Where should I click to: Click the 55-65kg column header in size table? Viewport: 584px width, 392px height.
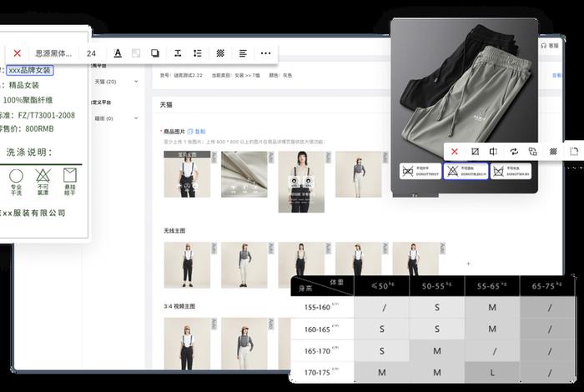pyautogui.click(x=492, y=286)
